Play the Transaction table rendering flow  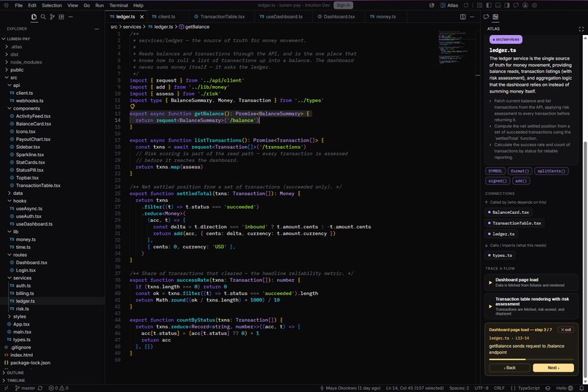[490, 306]
